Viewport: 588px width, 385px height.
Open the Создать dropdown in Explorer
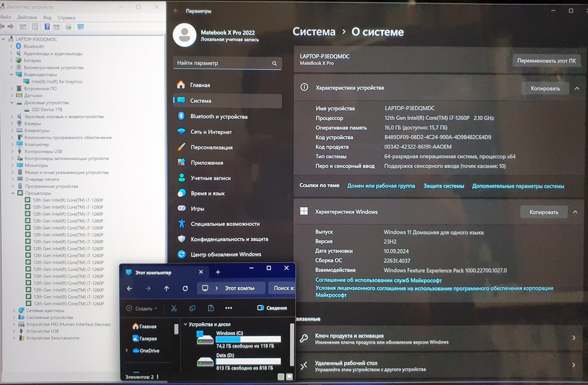pyautogui.click(x=142, y=308)
